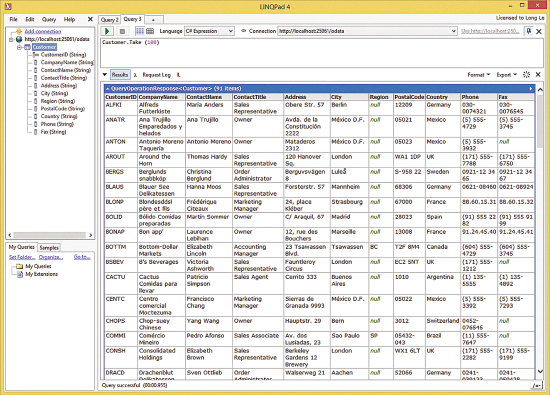This screenshot has height=395, width=550.
Task: Close the current query with the X beside the pin
Action: (x=539, y=32)
